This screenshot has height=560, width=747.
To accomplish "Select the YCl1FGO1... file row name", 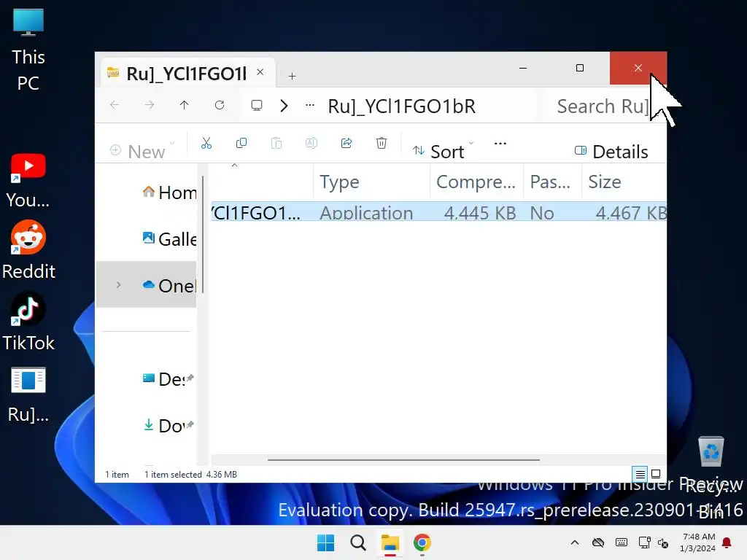I will point(256,212).
